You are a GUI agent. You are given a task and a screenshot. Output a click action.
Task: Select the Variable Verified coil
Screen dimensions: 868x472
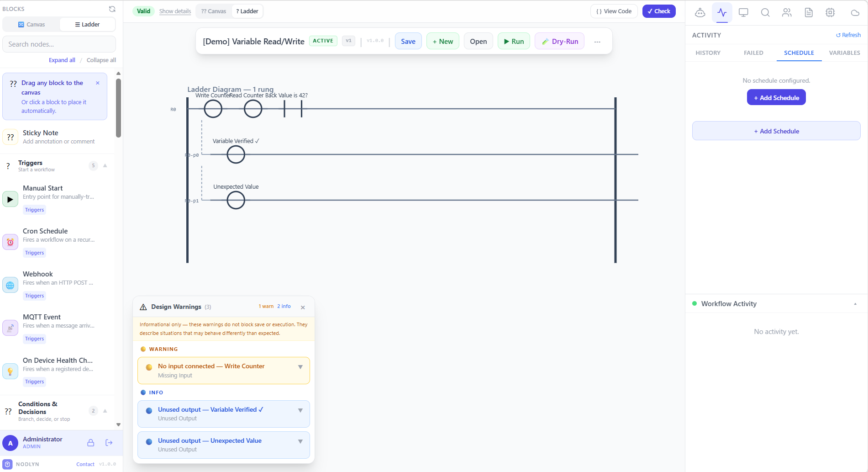[236, 154]
